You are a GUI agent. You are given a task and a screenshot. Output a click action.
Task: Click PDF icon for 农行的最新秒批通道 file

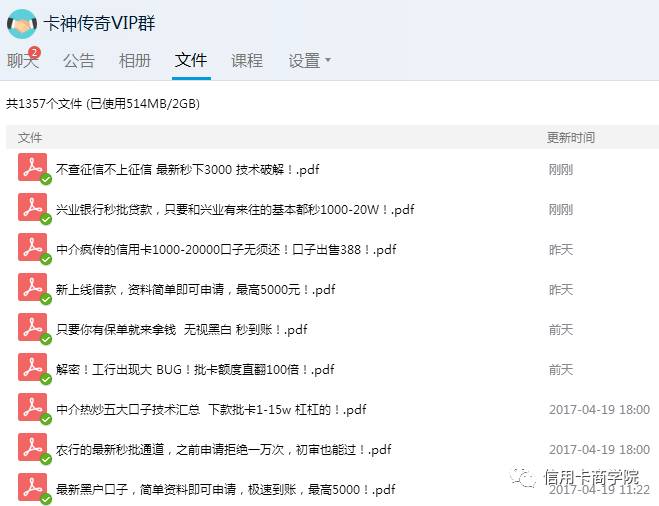pos(33,448)
